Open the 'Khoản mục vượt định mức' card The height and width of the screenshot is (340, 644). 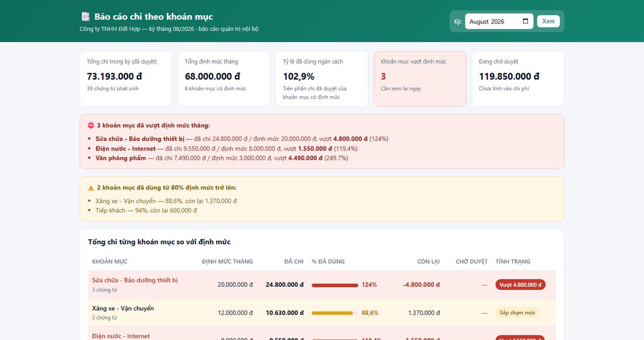[420, 79]
